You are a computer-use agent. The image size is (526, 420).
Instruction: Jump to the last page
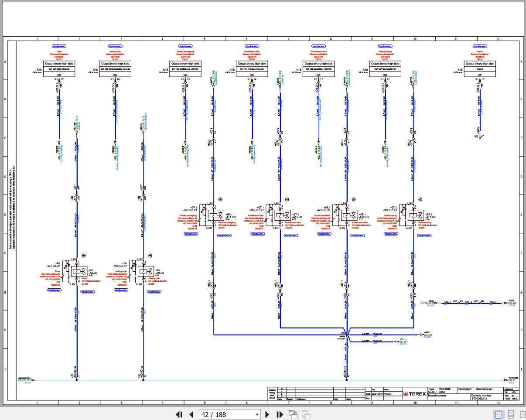(280, 414)
